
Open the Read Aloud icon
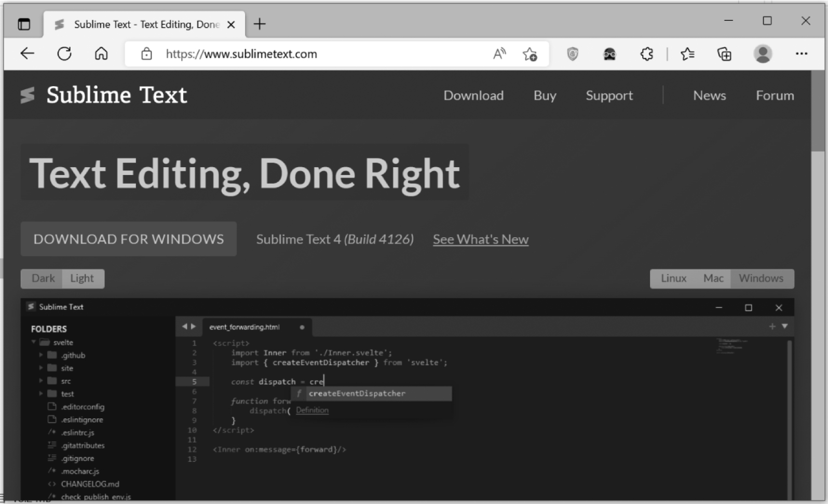499,53
